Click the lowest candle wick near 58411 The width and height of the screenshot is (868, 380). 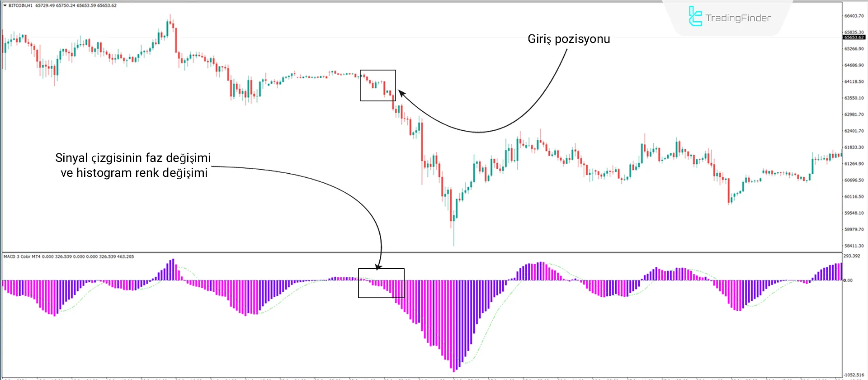(453, 237)
